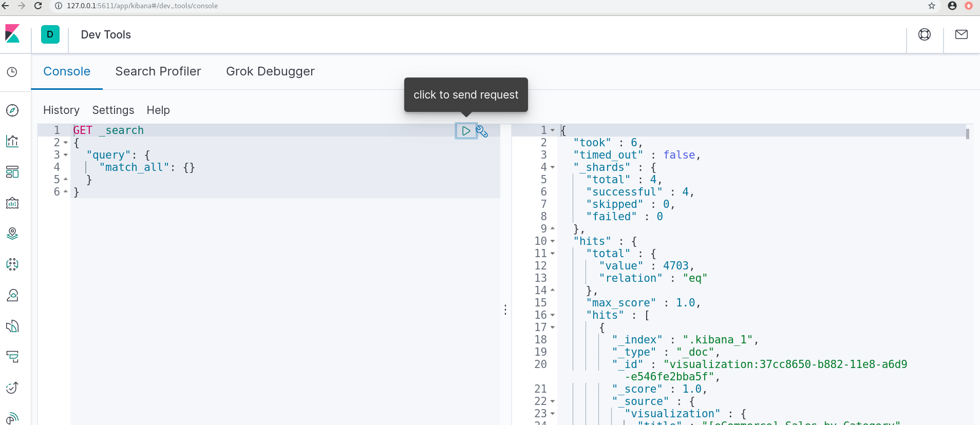
Task: Switch to the Search Profiler tab
Action: tap(158, 71)
